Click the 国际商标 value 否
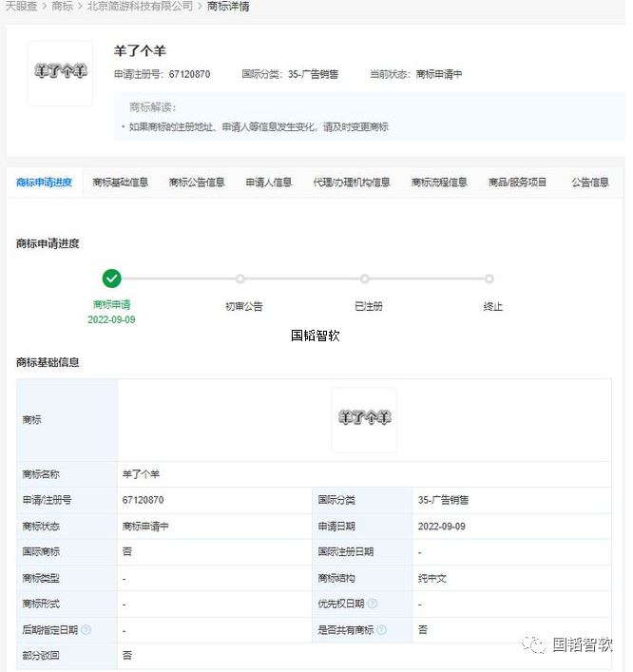The image size is (633, 672). (127, 552)
